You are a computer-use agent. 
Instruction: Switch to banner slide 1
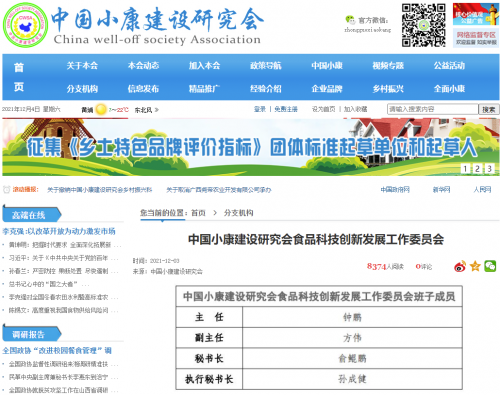(465, 169)
